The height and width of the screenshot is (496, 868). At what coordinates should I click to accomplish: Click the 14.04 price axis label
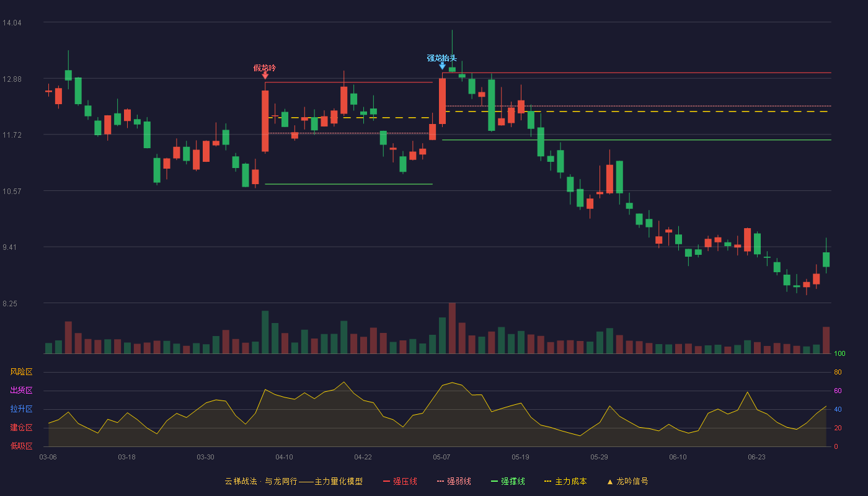pos(12,23)
